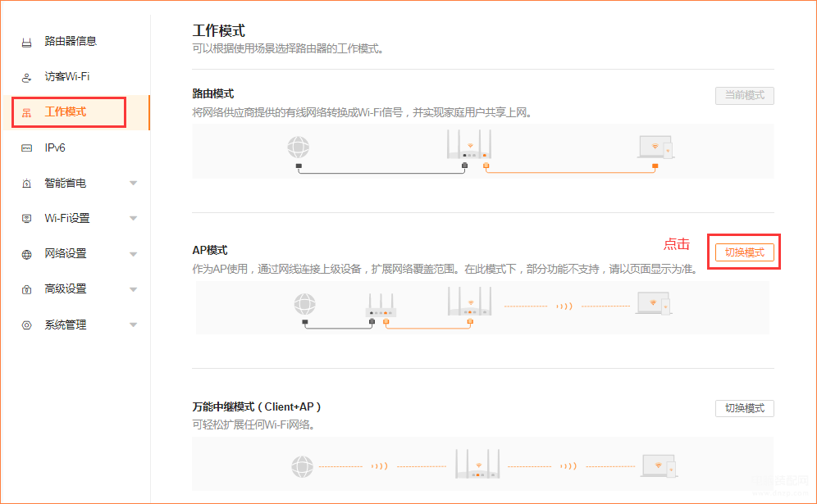Viewport: 817px width, 504px height.
Task: Click the IPv6 sidebar icon
Action: pyautogui.click(x=26, y=148)
